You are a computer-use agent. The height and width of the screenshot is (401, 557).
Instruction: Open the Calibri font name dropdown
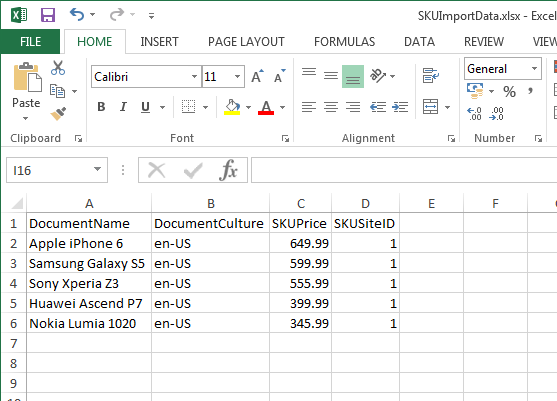coord(194,76)
